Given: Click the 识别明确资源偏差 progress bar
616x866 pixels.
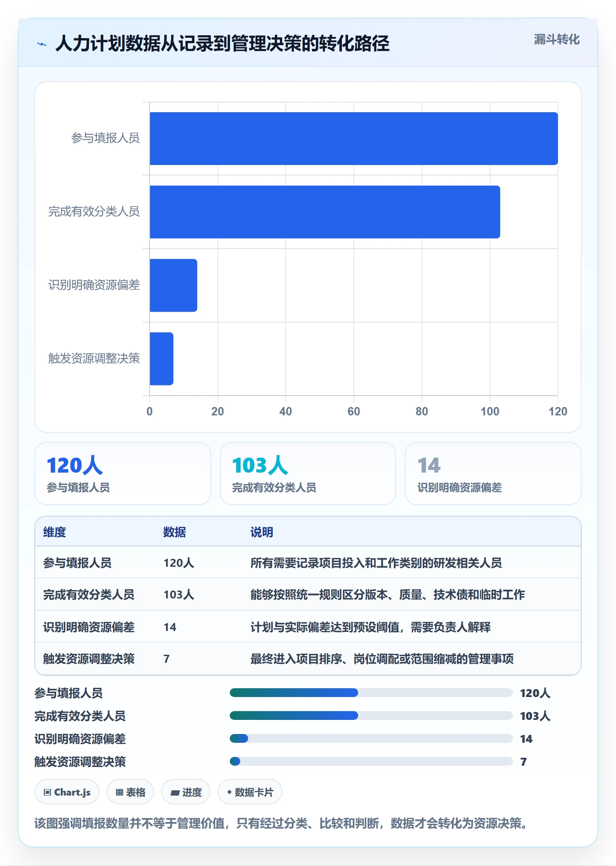Looking at the screenshot, I should click(371, 738).
